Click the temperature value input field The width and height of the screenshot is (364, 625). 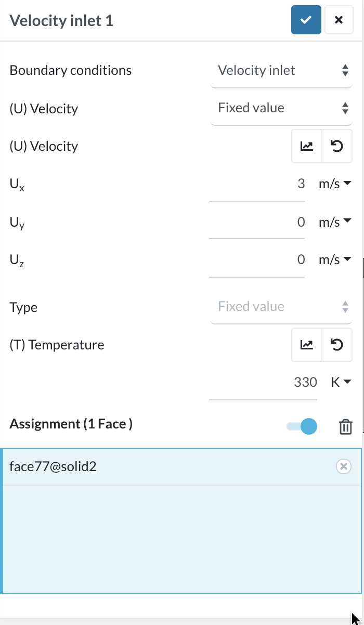point(263,382)
